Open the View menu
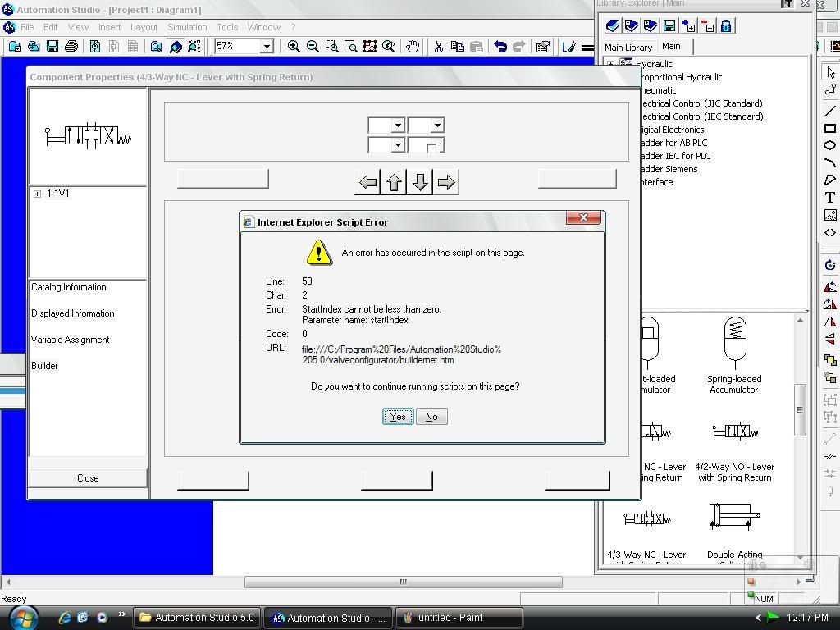Image resolution: width=840 pixels, height=630 pixels. point(78,27)
